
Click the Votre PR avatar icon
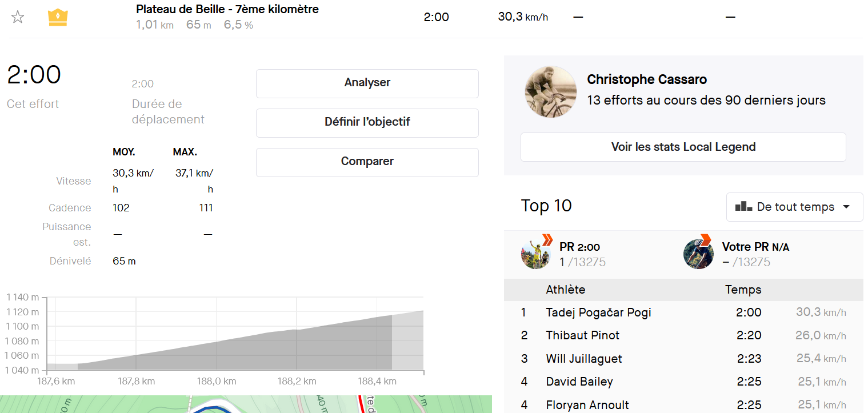(x=698, y=254)
